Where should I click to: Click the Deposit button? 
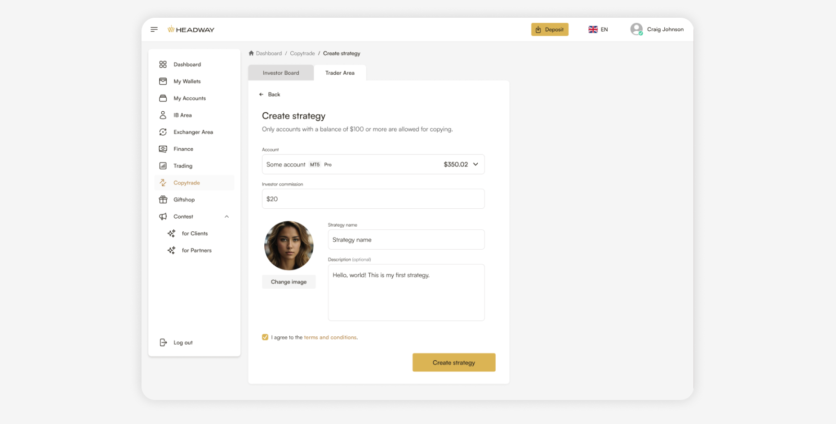point(549,30)
